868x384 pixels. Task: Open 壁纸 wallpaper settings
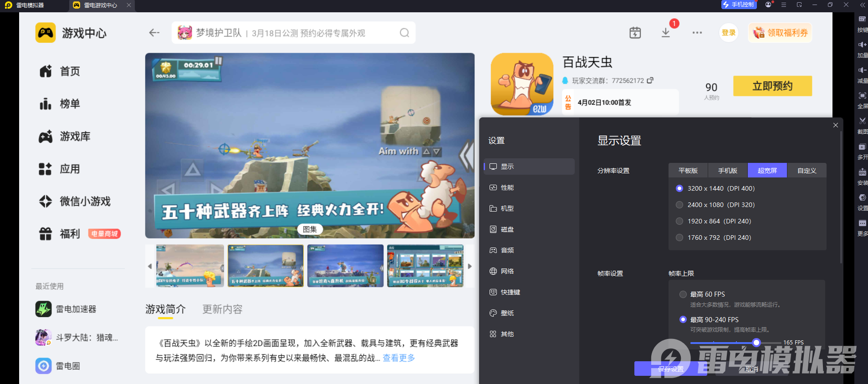[529, 313]
